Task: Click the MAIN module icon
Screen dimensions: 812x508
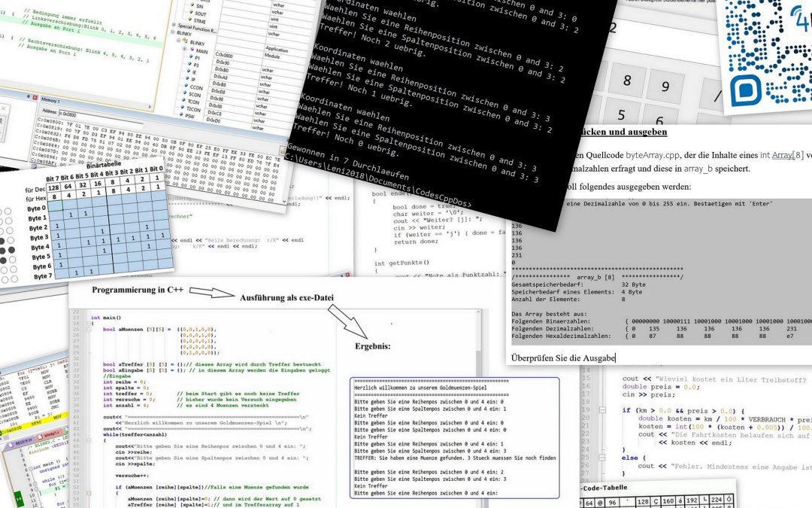Action: [191, 50]
